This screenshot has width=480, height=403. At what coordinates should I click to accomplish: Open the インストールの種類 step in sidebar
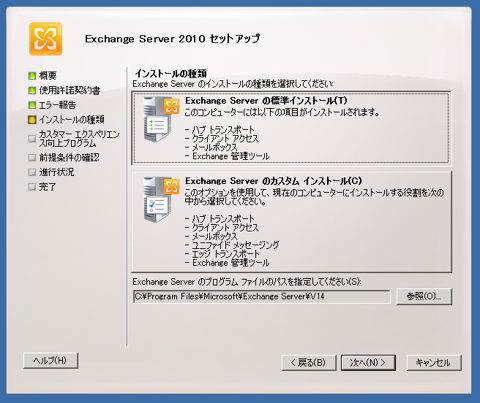72,120
